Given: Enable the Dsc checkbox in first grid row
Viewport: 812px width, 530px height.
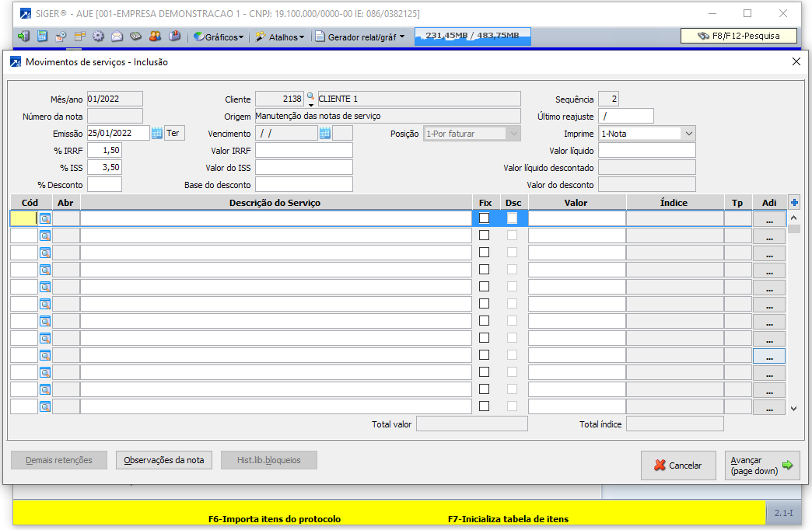Looking at the screenshot, I should 512,218.
